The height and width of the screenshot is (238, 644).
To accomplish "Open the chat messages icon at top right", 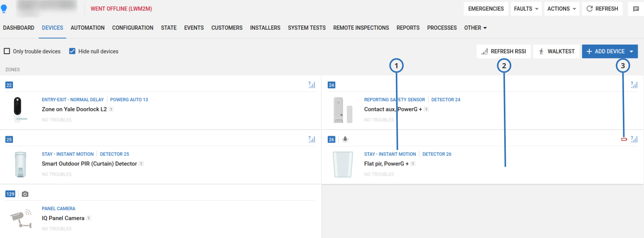I will 636,9.
